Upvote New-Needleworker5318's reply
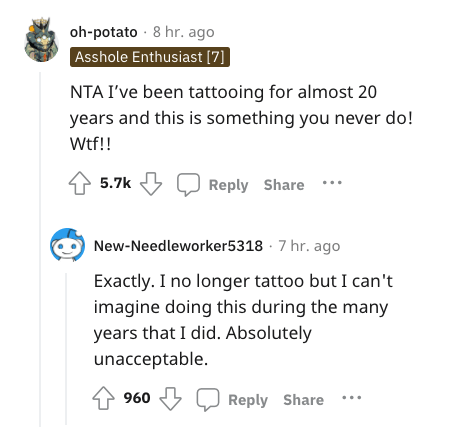Image resolution: width=451 pixels, height=427 pixels. 103,398
